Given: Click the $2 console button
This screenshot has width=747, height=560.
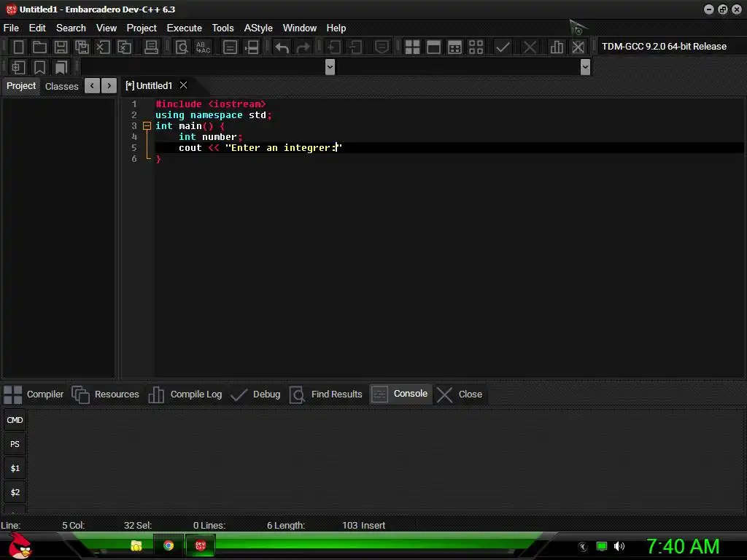Looking at the screenshot, I should [x=15, y=492].
